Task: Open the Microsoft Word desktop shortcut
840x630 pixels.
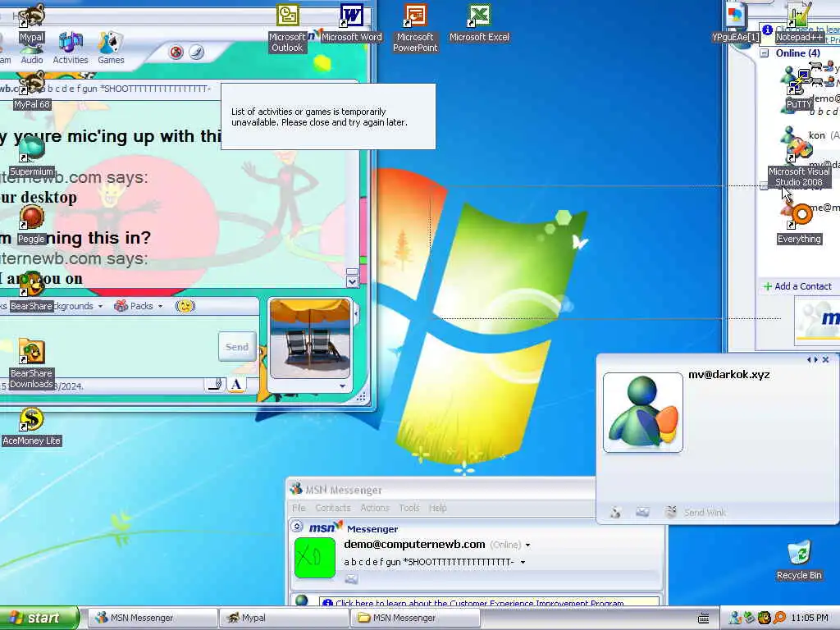Action: pyautogui.click(x=351, y=22)
